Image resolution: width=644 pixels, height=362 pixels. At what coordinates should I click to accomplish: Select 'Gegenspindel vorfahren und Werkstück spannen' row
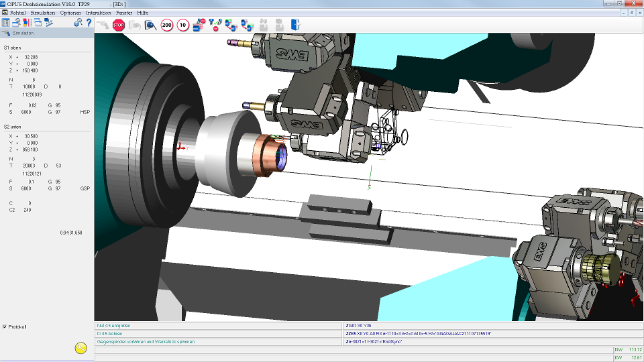(x=219, y=341)
